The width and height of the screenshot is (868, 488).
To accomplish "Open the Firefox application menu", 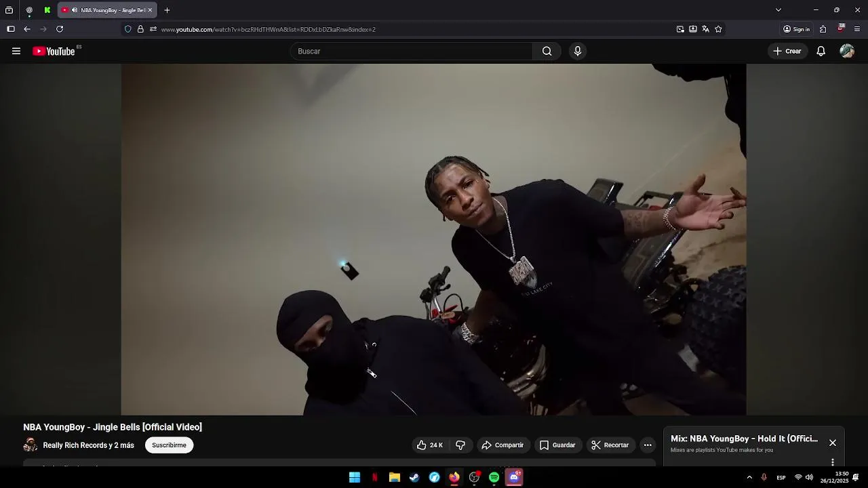I will (857, 29).
